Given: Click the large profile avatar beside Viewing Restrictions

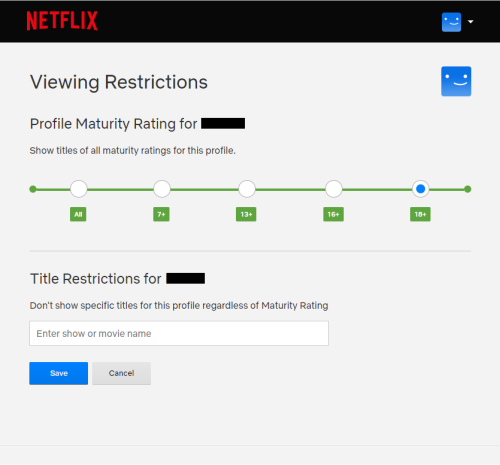Looking at the screenshot, I should pos(456,81).
